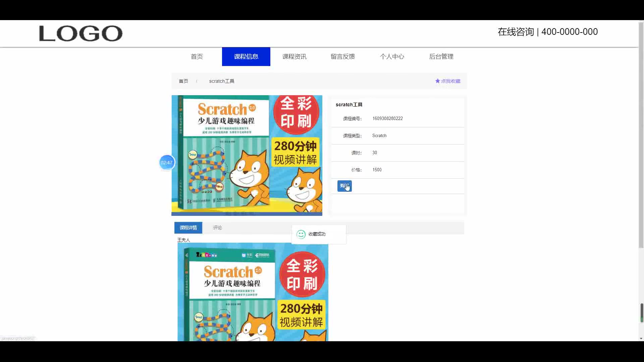The height and width of the screenshot is (362, 644).
Task: Click the 收藏成功 notification text
Action: point(317,234)
